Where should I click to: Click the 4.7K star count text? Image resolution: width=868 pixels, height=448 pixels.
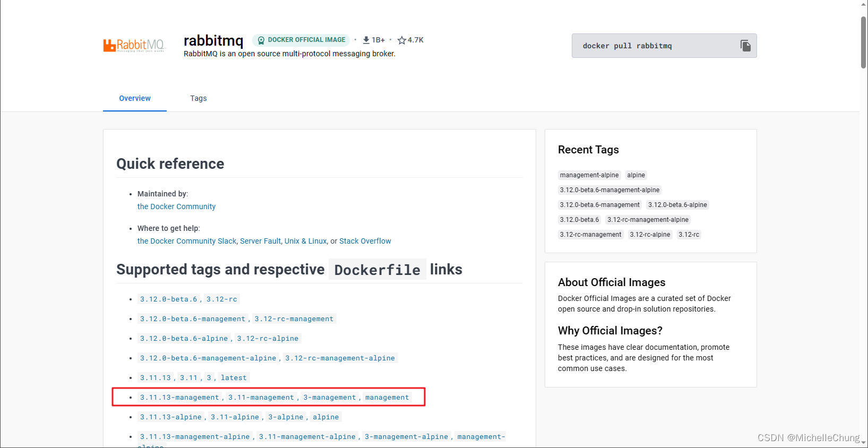click(416, 40)
